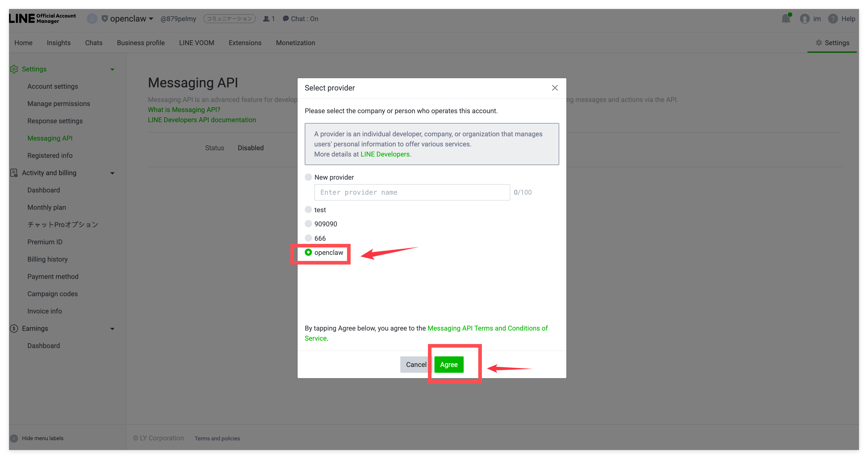Collapse the Activity and billing section
The width and height of the screenshot is (868, 459).
[x=112, y=173]
